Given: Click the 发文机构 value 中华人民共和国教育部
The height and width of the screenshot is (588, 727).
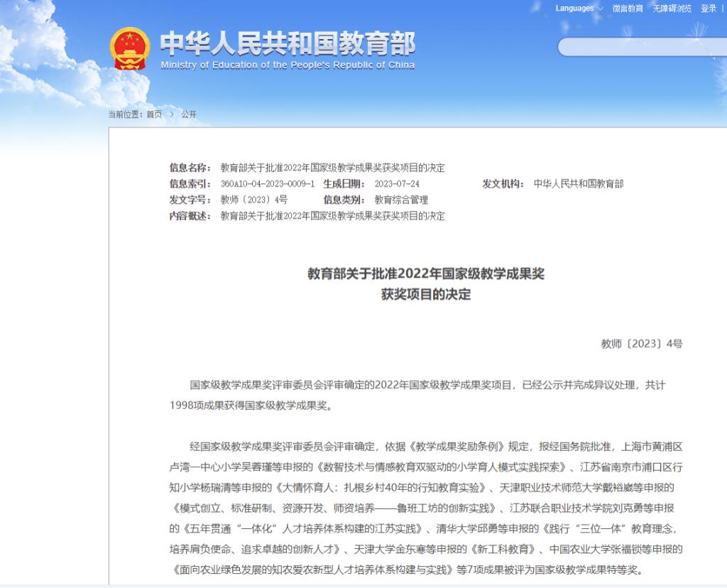Looking at the screenshot, I should click(578, 184).
